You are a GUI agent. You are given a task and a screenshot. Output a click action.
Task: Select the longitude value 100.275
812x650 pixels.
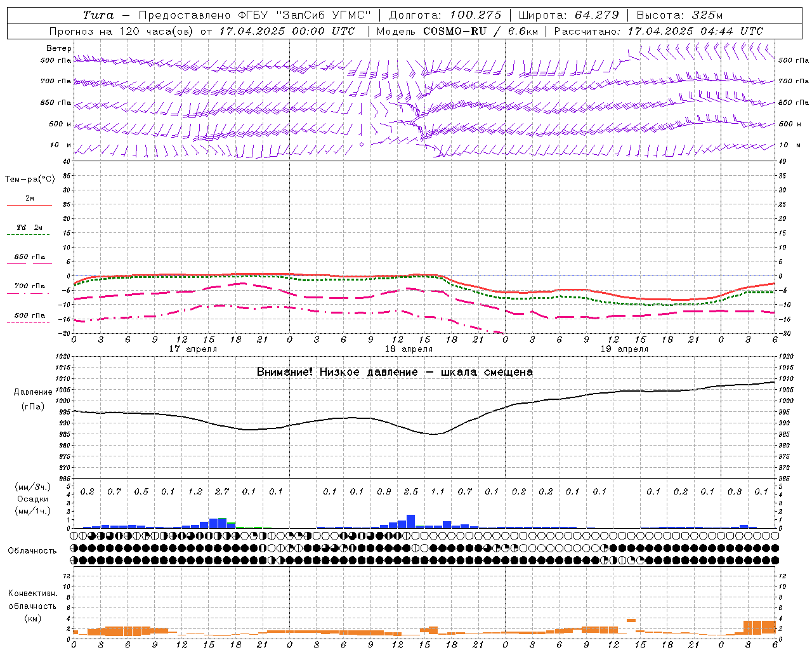click(475, 15)
